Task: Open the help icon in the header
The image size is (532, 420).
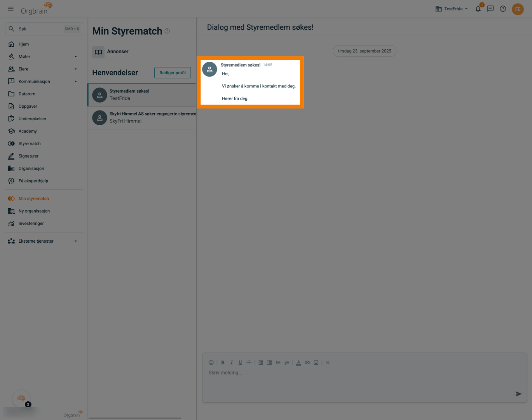Action: pos(503,9)
